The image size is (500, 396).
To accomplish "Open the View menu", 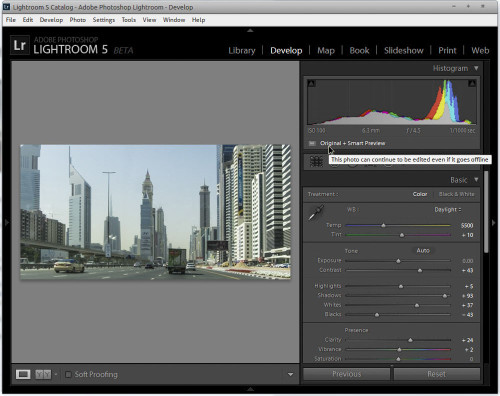I will click(149, 20).
